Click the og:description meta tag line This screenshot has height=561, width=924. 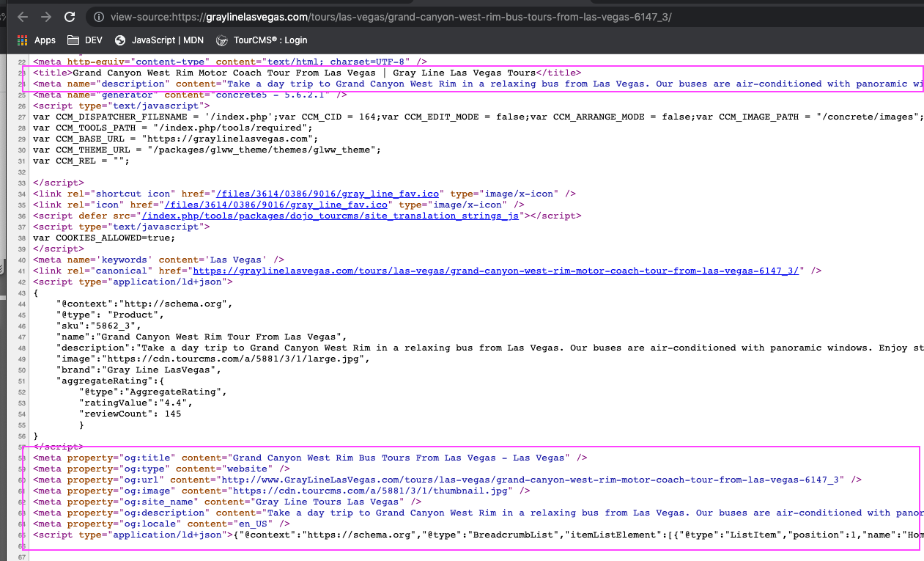(478, 513)
